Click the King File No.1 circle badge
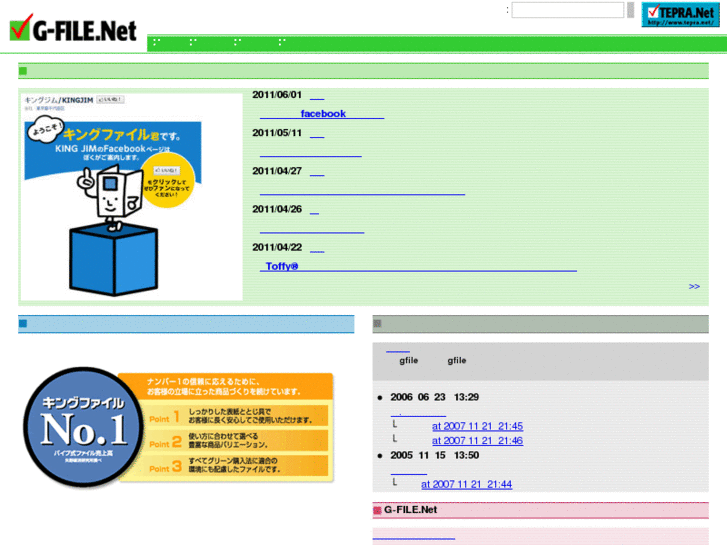 pyautogui.click(x=83, y=427)
